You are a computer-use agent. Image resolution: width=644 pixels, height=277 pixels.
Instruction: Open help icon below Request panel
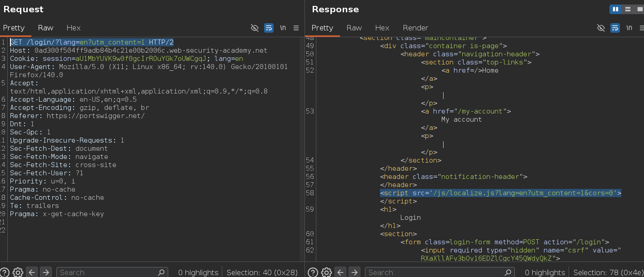[x=5, y=272]
